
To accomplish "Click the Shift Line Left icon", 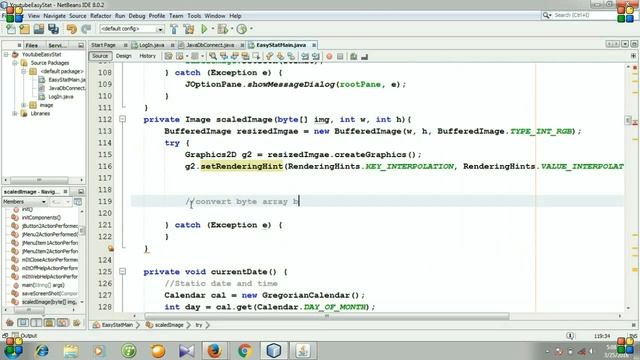I will [305, 56].
